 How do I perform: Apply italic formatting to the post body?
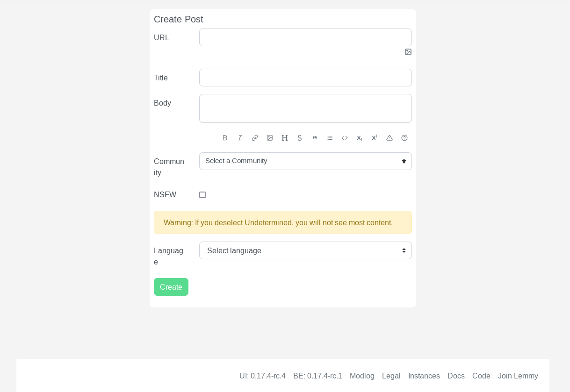(x=240, y=138)
